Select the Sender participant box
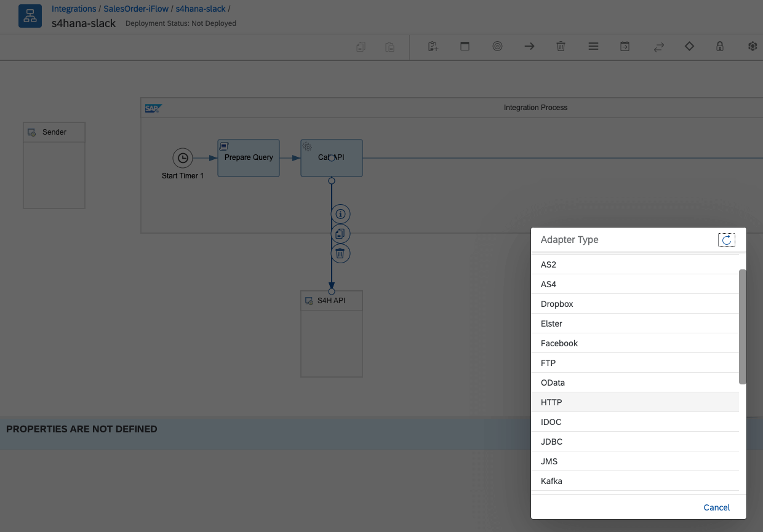 click(54, 165)
